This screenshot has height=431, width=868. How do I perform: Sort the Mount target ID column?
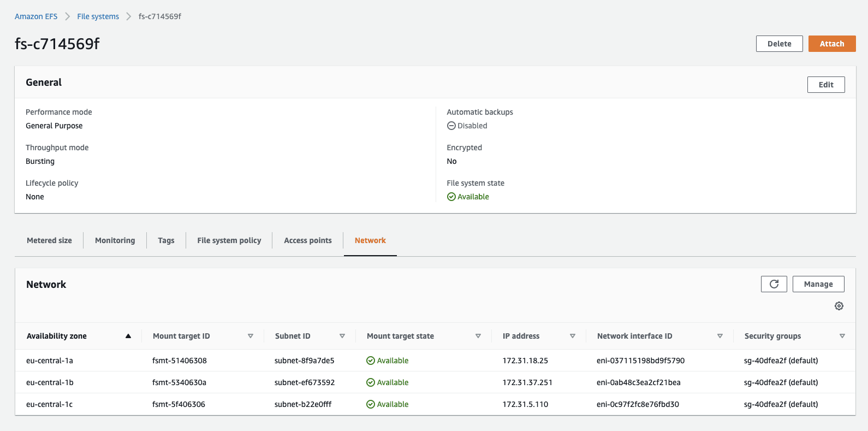pyautogui.click(x=251, y=336)
